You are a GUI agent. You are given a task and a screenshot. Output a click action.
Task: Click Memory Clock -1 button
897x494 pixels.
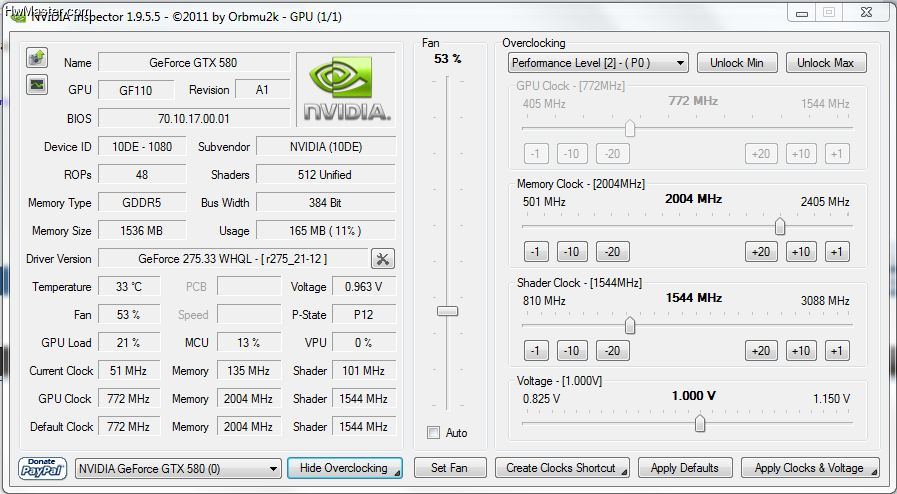[536, 252]
